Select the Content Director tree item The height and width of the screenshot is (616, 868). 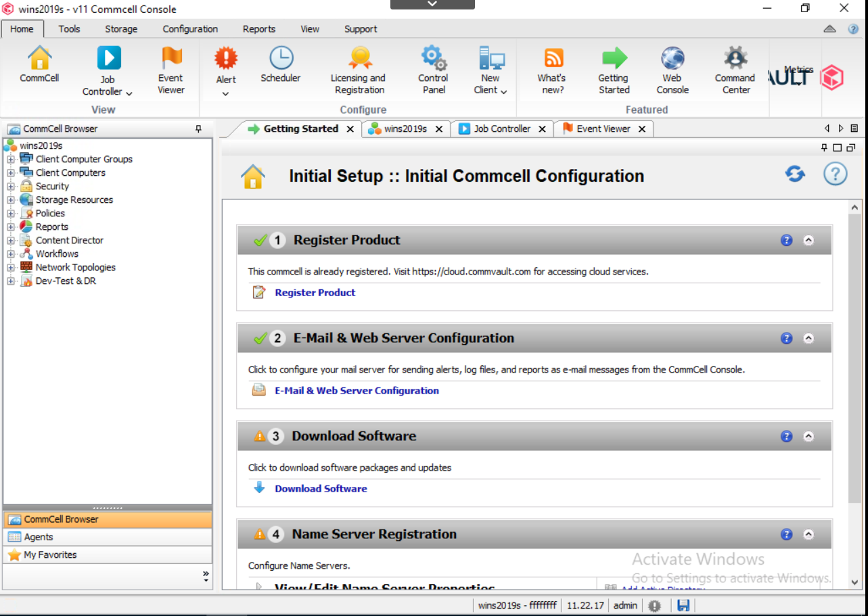pyautogui.click(x=69, y=240)
